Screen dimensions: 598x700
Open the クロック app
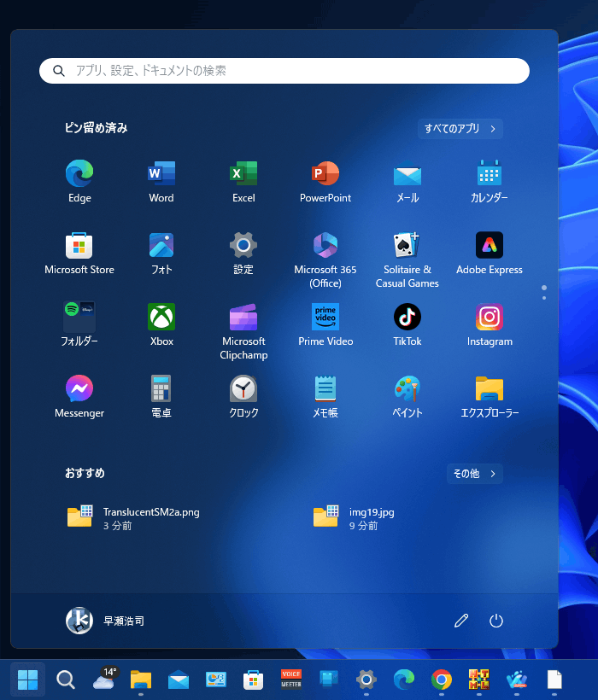(243, 396)
